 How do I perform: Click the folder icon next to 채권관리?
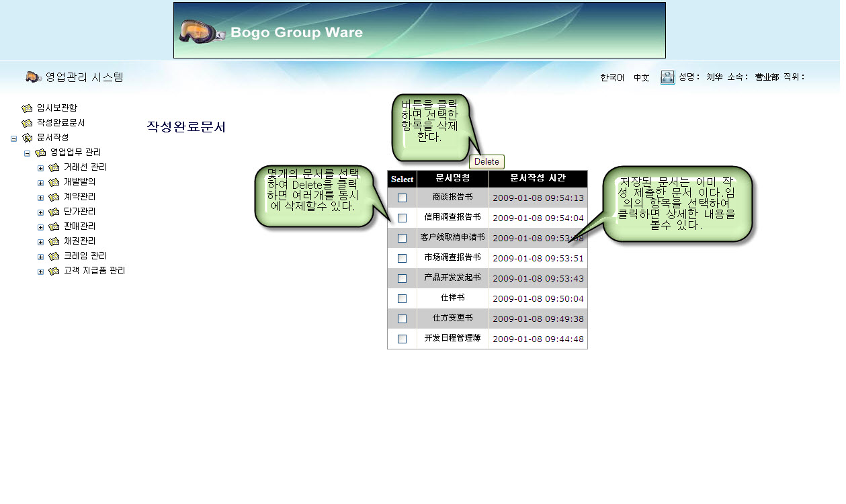point(54,242)
